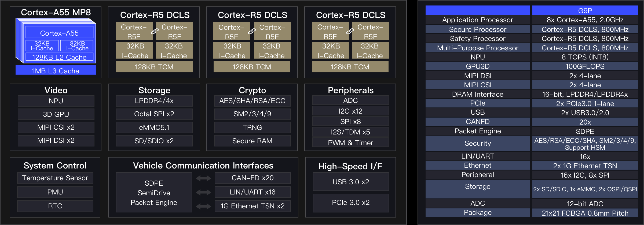
Task: Select the 3D GPU block
Action: pos(56,114)
